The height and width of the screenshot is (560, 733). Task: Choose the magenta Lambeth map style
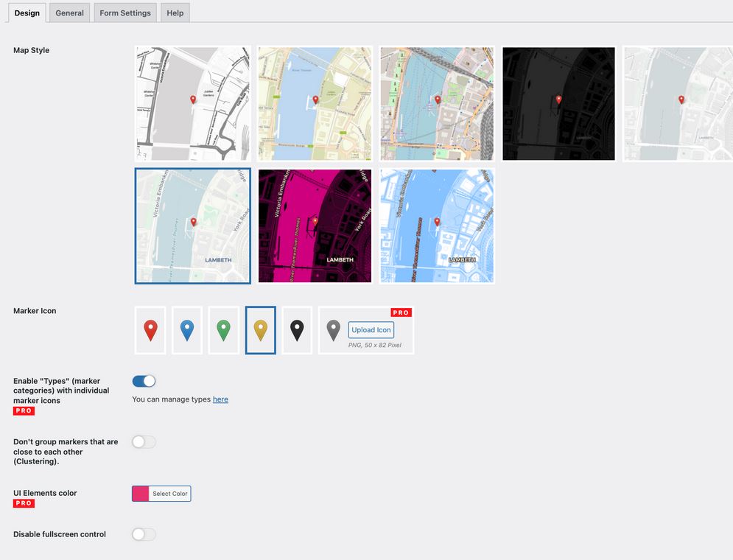coord(315,225)
